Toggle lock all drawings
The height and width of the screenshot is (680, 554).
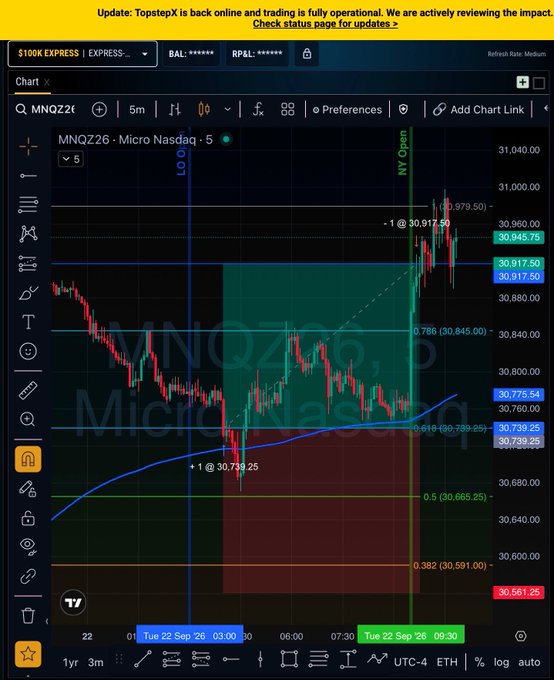[28, 518]
